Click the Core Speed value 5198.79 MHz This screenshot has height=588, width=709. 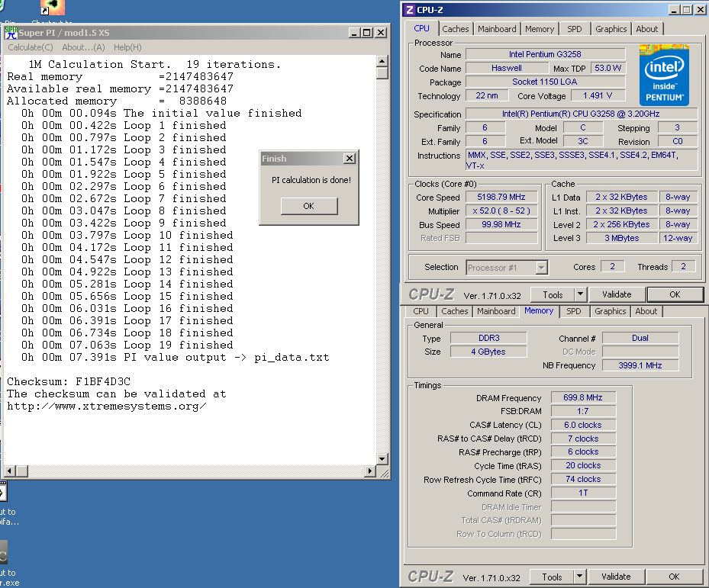click(x=501, y=198)
